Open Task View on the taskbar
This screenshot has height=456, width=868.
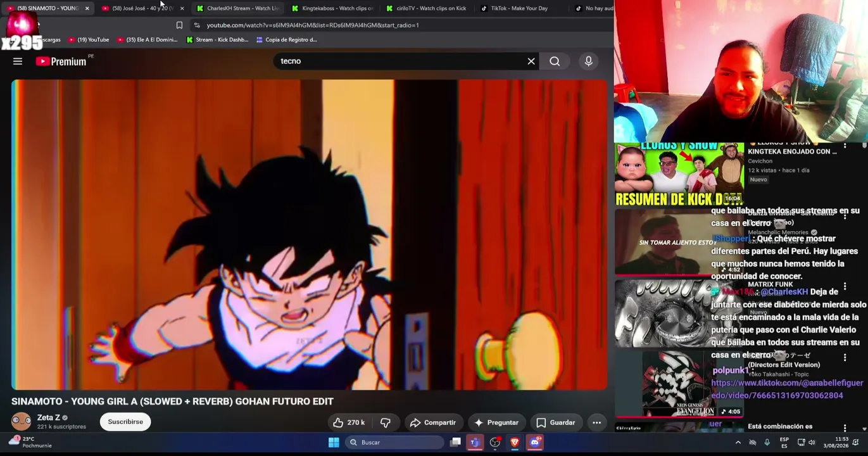coord(455,443)
